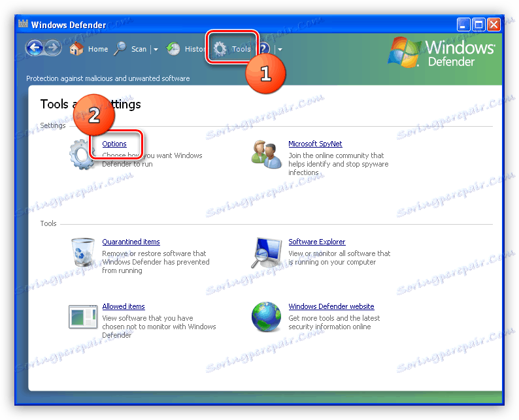The image size is (519, 420).
Task: Open the Allowed items link
Action: click(x=124, y=306)
